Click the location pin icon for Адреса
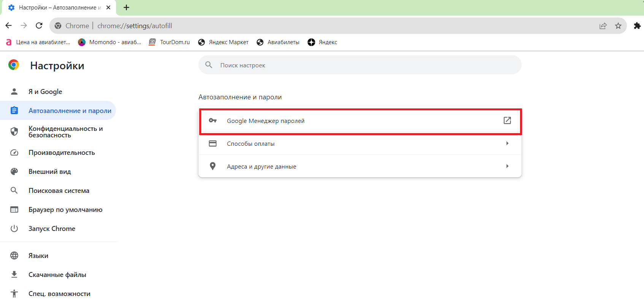Viewport: 644px width, 304px height. pyautogui.click(x=213, y=166)
